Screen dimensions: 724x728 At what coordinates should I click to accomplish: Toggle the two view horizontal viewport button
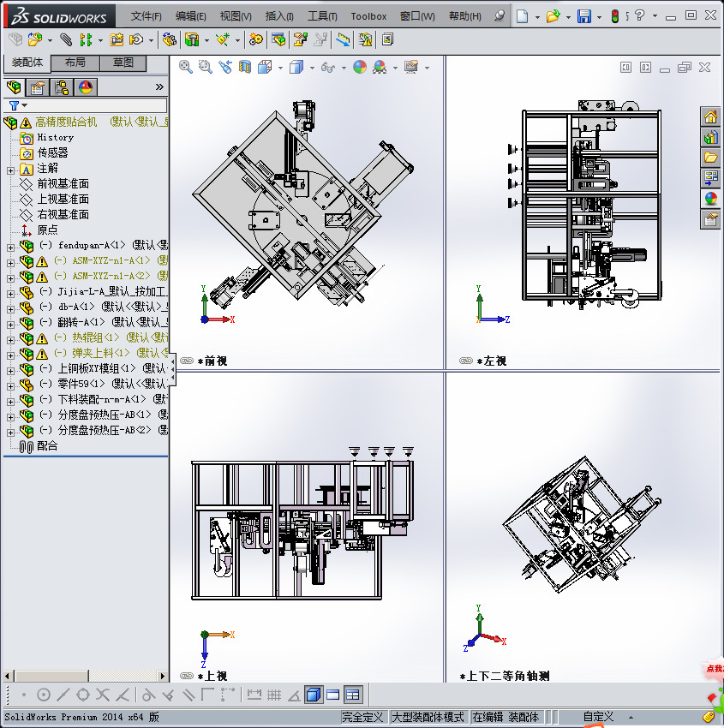pyautogui.click(x=333, y=695)
